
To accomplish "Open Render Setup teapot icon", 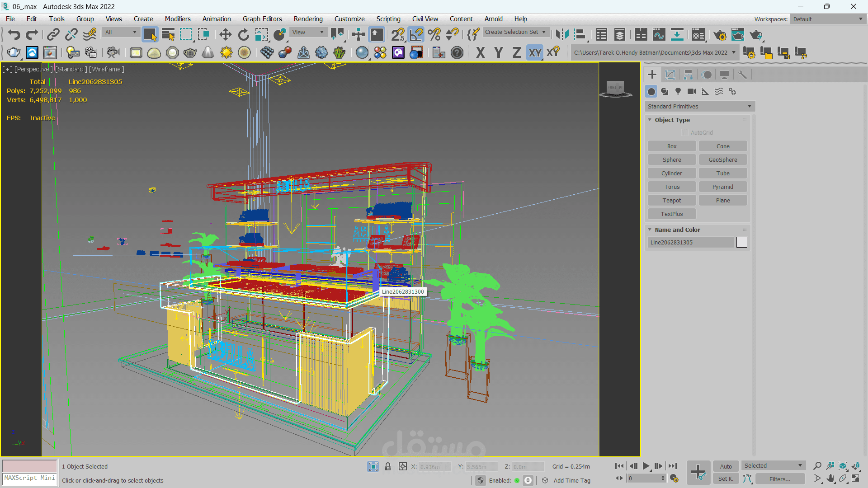I will coord(720,35).
